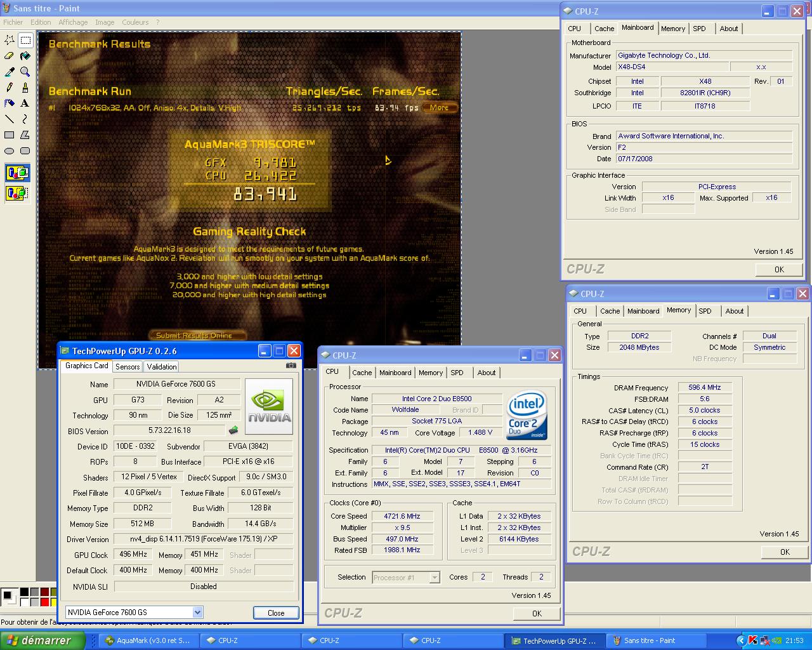Click the foreground/background color indicator box in Paint
The image size is (812, 650).
[x=9, y=597]
